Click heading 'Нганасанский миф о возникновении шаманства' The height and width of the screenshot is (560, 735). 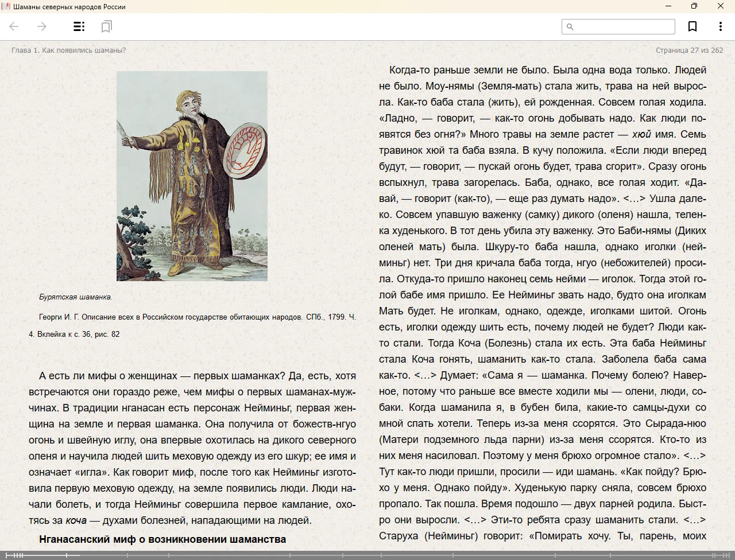pyautogui.click(x=163, y=539)
